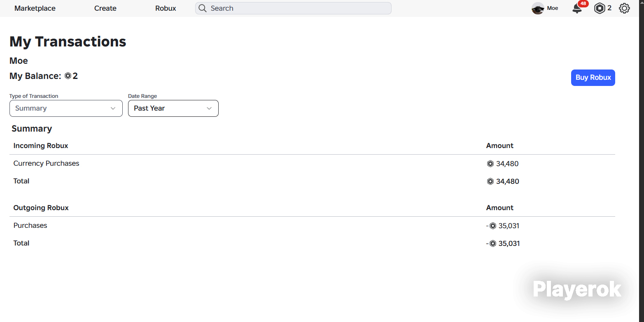Click the Date Range field label

142,96
